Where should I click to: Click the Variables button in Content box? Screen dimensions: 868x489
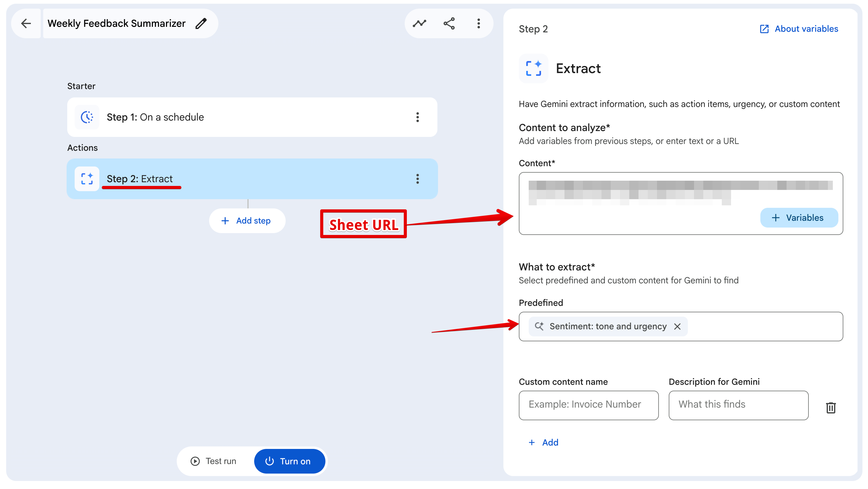799,218
